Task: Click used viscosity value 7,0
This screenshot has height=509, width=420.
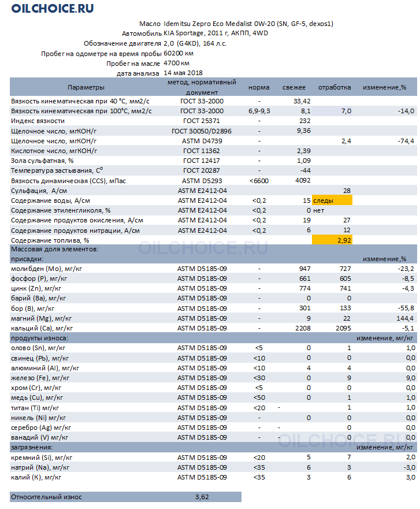Action: point(346,111)
